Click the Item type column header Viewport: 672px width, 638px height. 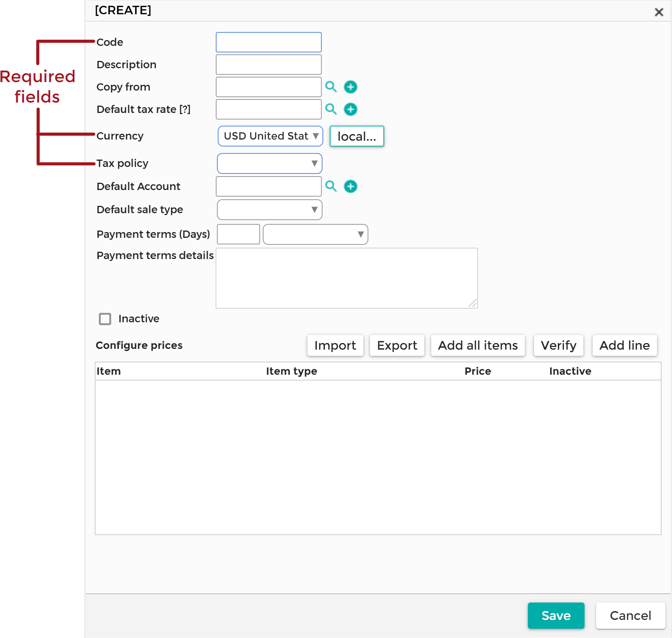click(292, 371)
